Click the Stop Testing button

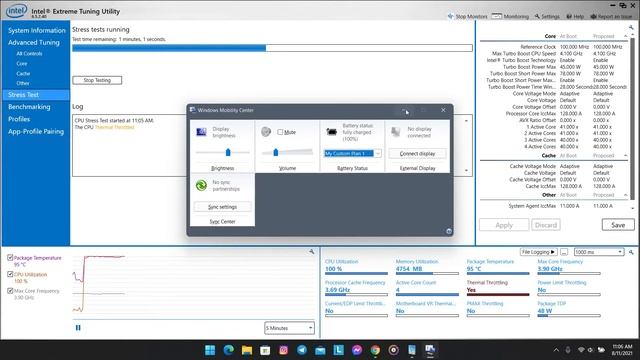pyautogui.click(x=97, y=80)
